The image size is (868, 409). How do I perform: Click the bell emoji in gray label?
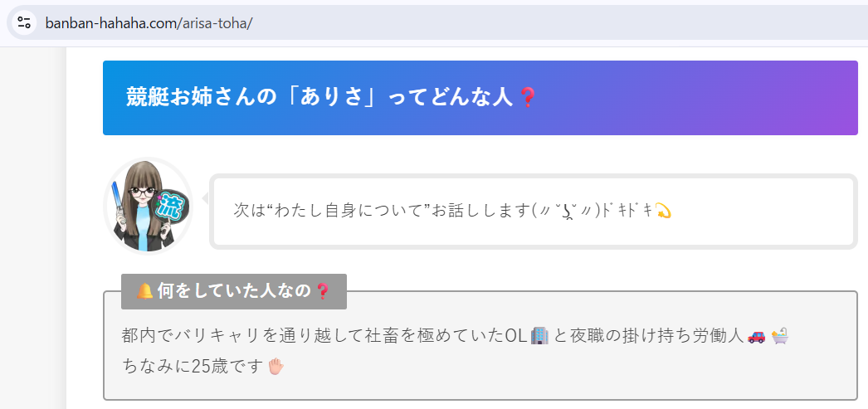pyautogui.click(x=144, y=291)
